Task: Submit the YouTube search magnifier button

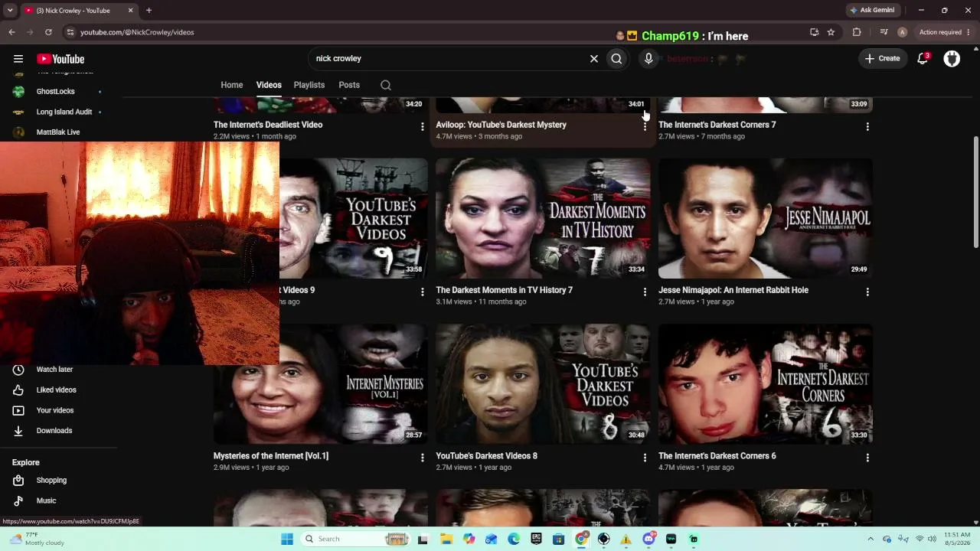Action: click(616, 58)
